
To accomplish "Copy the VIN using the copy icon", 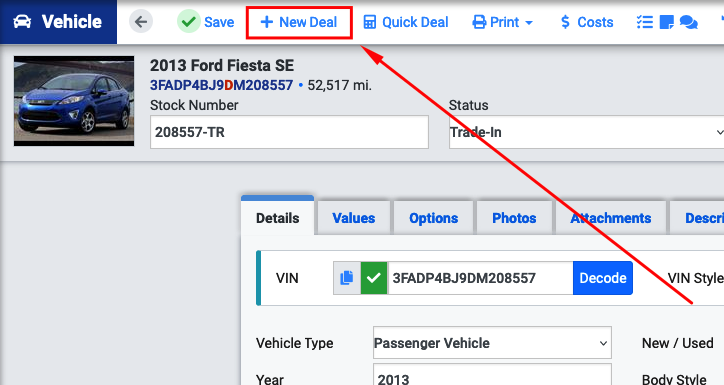I will 347,278.
